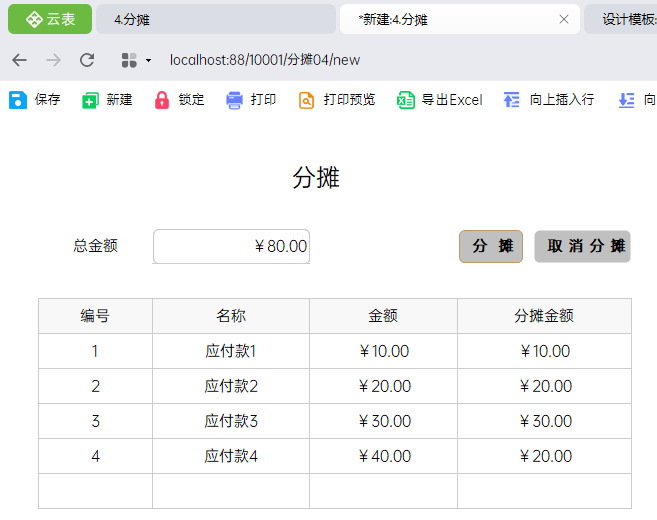Select 分摊金额 cell of row 4
Image resolution: width=657 pixels, height=520 pixels.
pos(545,456)
